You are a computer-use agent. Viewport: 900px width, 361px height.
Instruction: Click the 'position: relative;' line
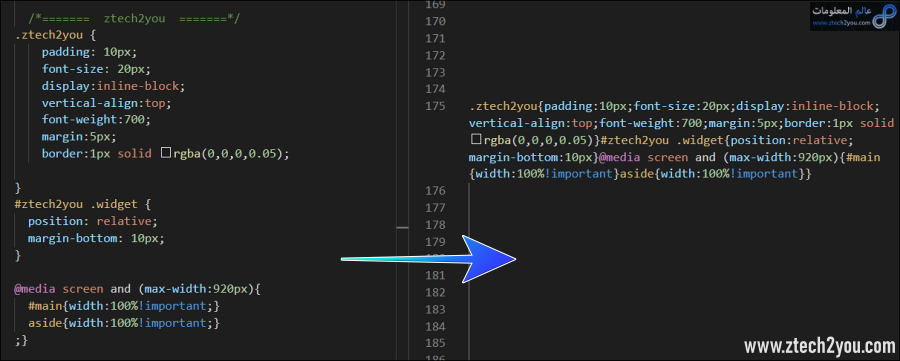coord(92,221)
